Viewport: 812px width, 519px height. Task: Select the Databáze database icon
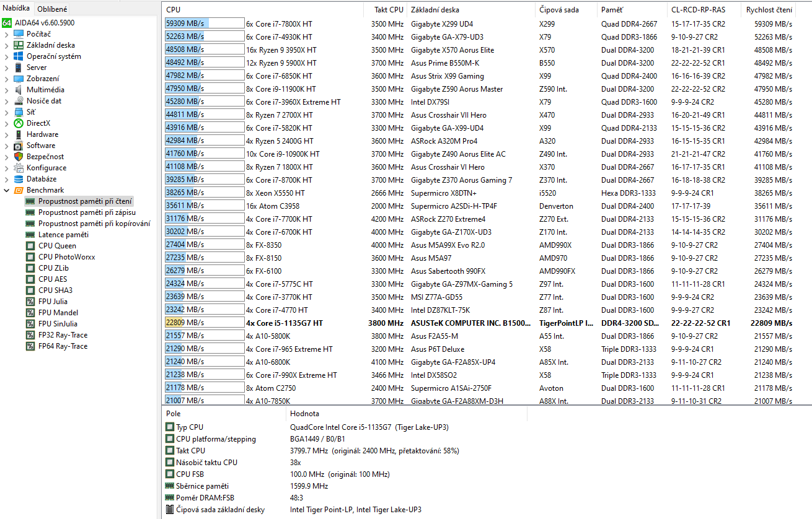click(19, 178)
